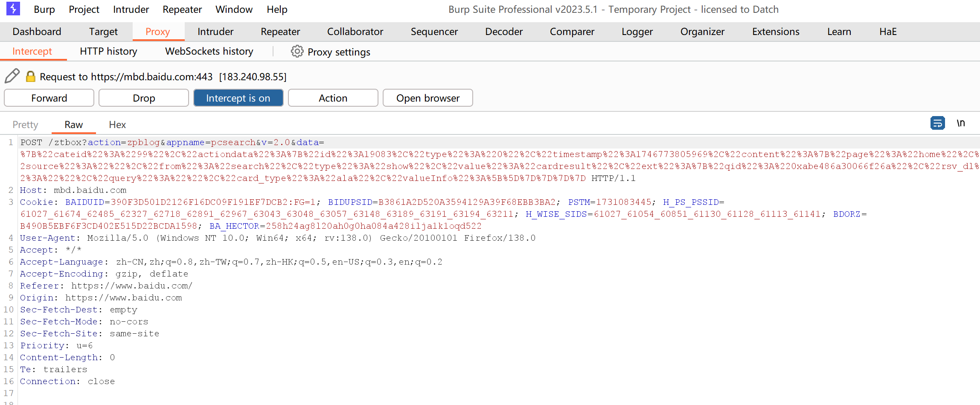
Task: Switch to the Target tab
Action: (103, 32)
